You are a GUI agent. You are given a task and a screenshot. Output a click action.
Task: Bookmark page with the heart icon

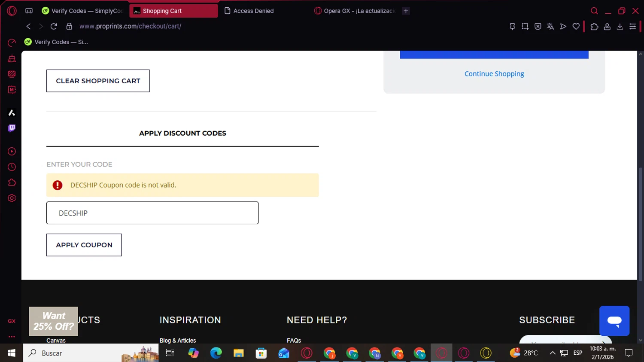pos(576,27)
